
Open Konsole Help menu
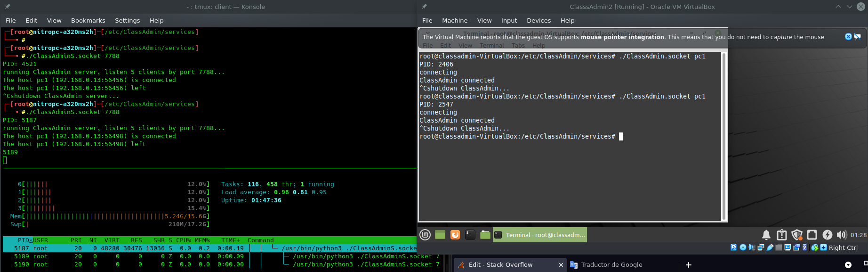tap(157, 20)
